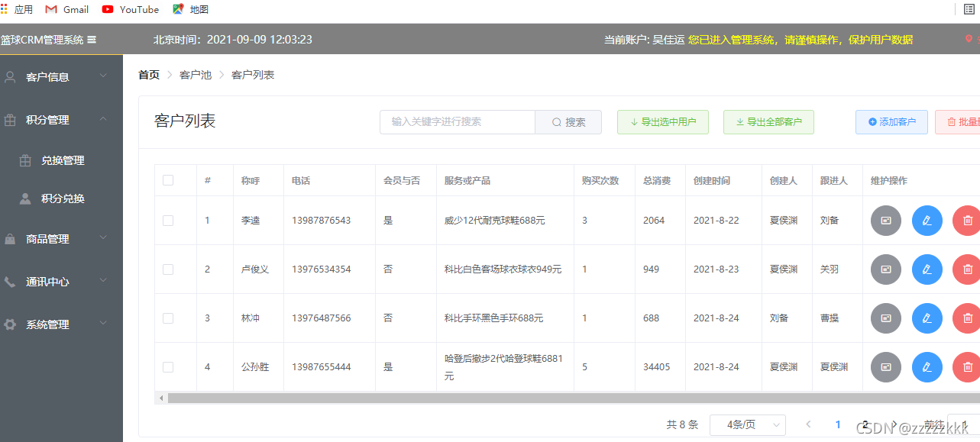Click the phone icon next to 通讯中心
Image resolution: width=980 pixels, height=442 pixels.
10,282
